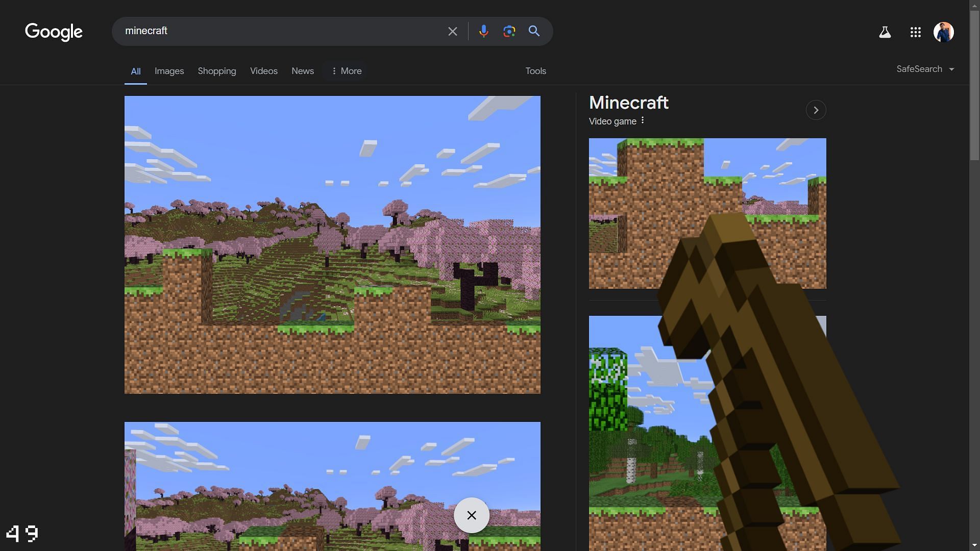Image resolution: width=980 pixels, height=551 pixels.
Task: Click the Google Labs beaker icon
Action: [x=885, y=32]
